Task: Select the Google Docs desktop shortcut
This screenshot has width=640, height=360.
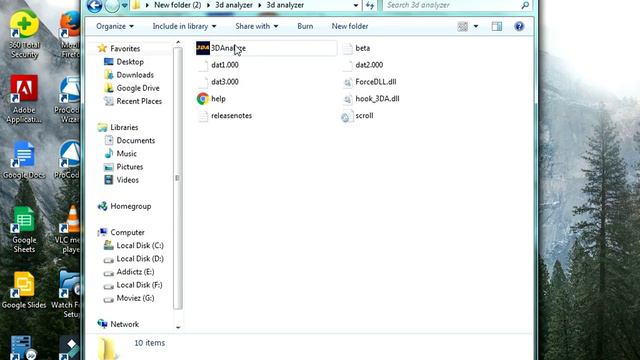Action: coord(24,160)
